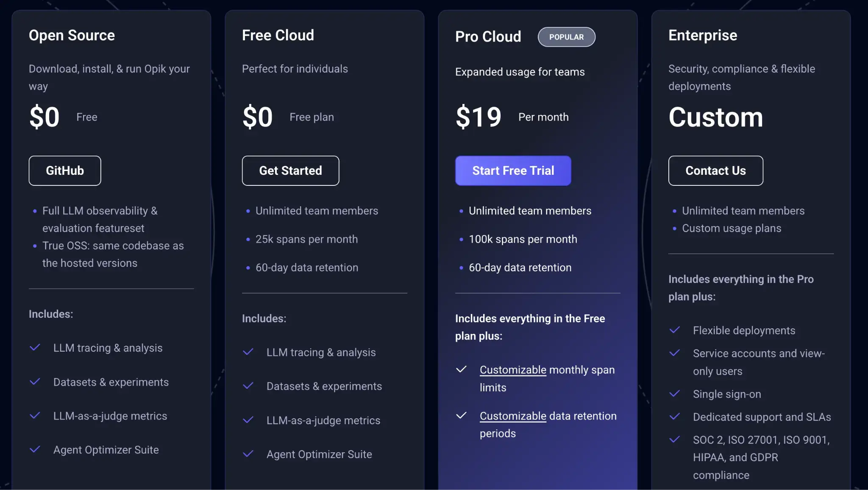Click checkmark beside Single sign-on
This screenshot has width=868, height=490.
pyautogui.click(x=674, y=394)
